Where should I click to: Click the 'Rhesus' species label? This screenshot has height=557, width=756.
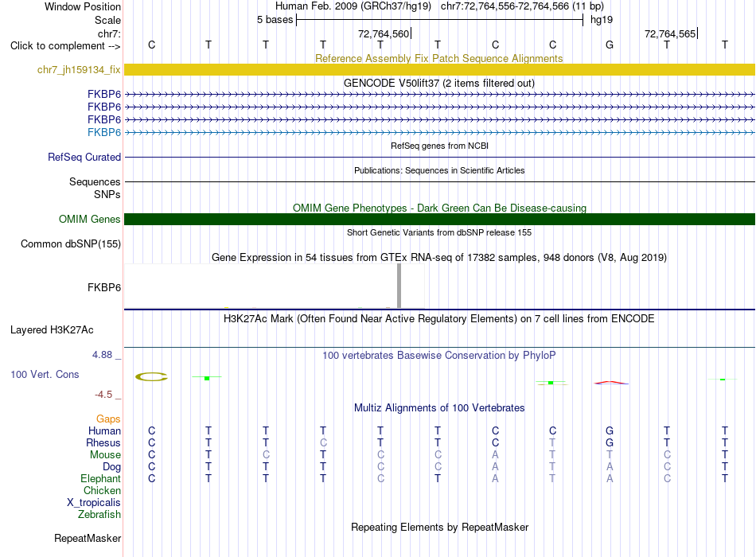[x=103, y=442]
